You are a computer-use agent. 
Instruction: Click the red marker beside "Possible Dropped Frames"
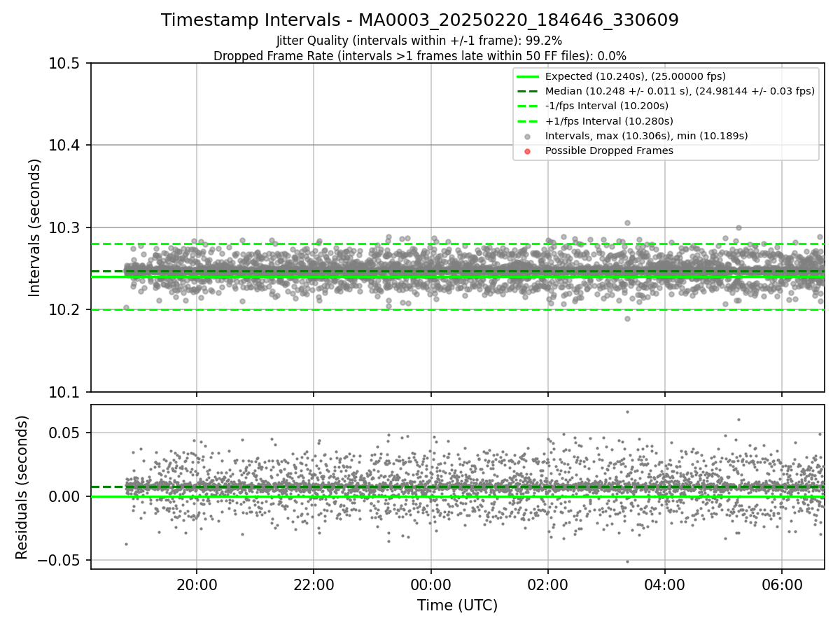pos(528,151)
